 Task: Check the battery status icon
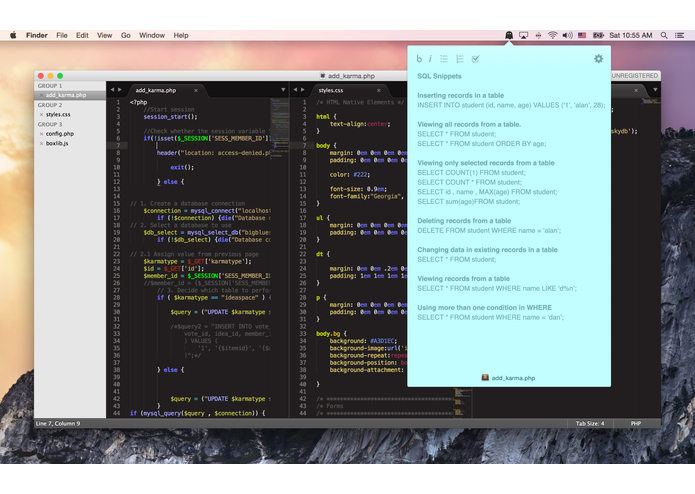598,35
